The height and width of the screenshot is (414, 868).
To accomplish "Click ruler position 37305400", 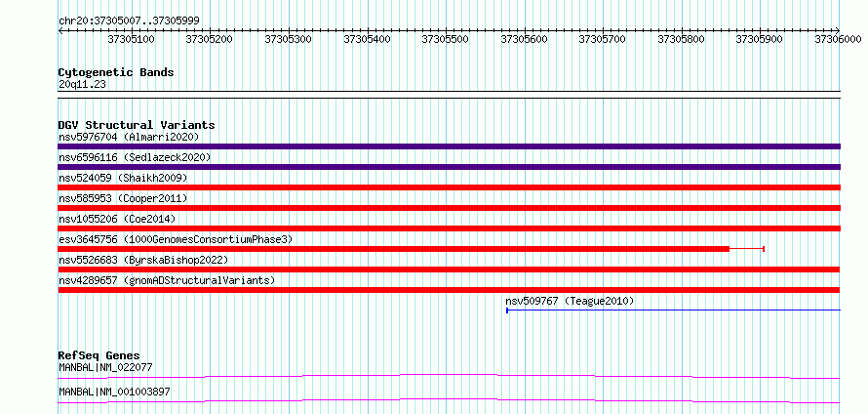I will pos(367,39).
